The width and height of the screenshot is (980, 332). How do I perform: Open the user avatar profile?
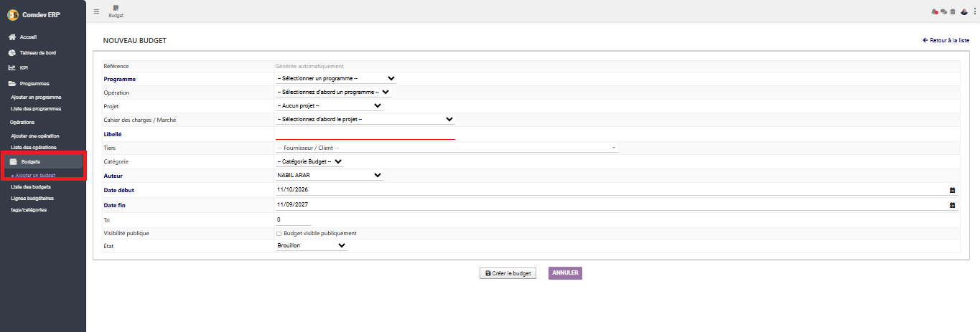[964, 11]
